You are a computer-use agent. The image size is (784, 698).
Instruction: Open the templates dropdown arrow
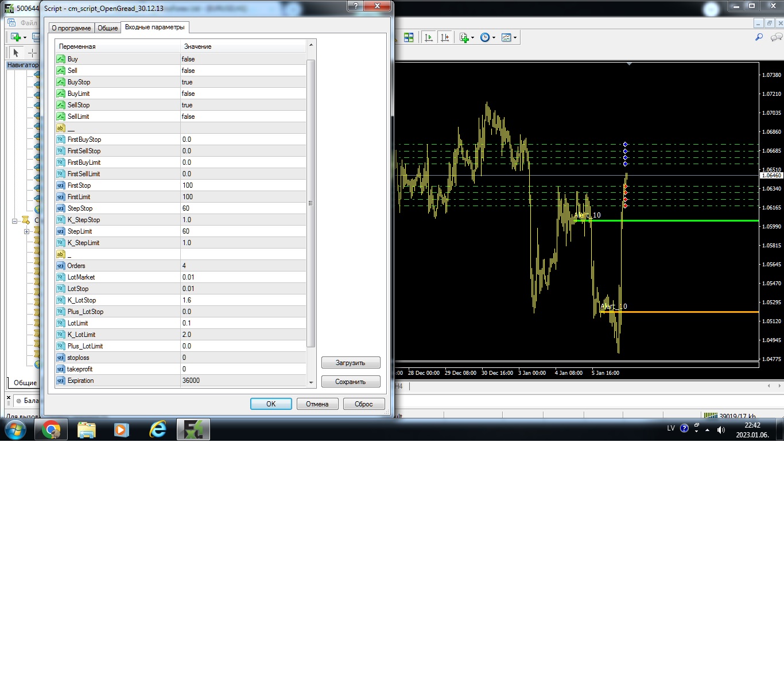point(515,38)
